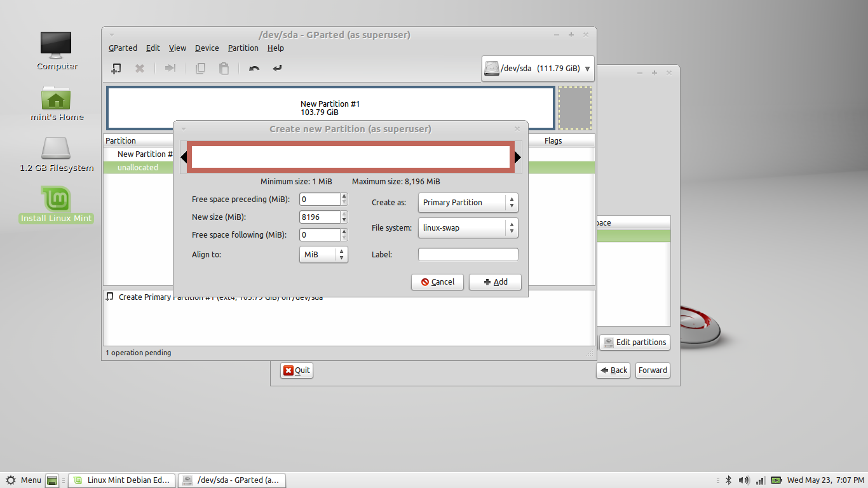Open the View menu

click(x=177, y=48)
